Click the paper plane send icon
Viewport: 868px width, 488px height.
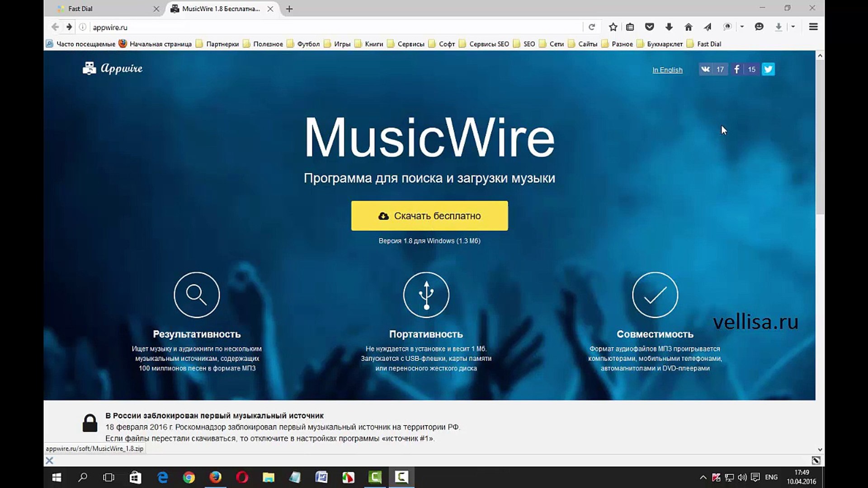coord(708,27)
